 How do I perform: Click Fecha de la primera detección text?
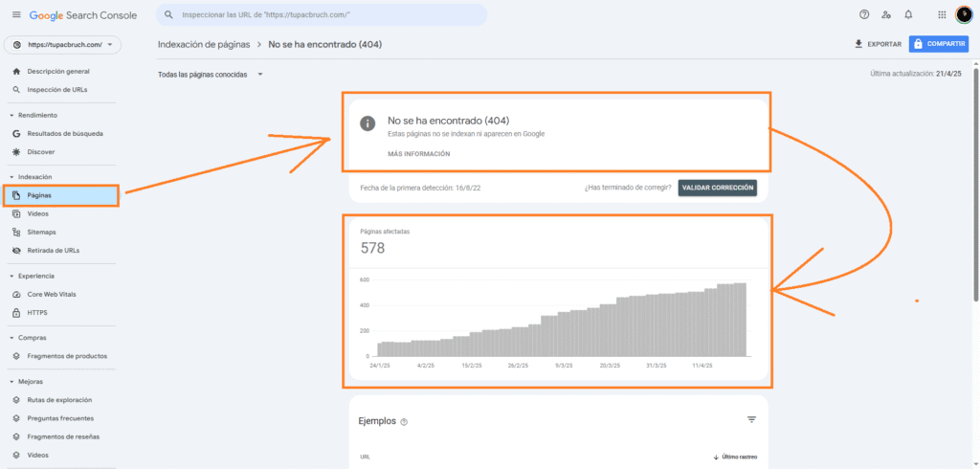click(420, 188)
